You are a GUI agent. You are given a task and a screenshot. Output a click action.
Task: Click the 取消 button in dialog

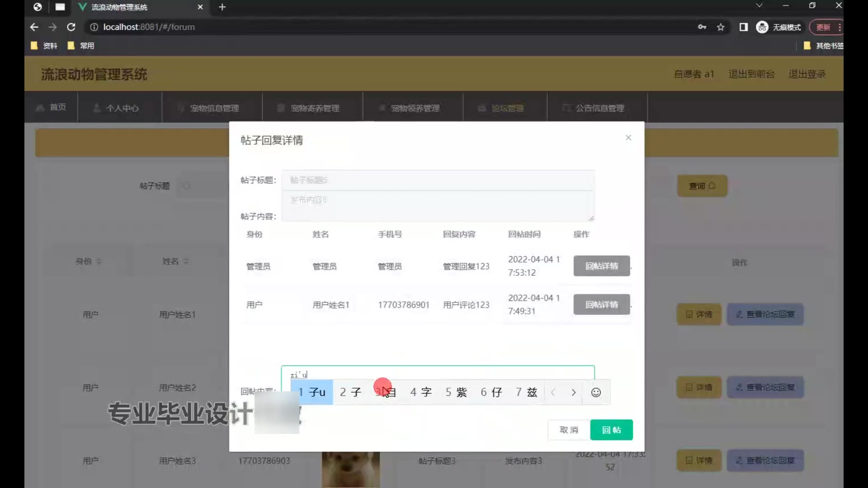pos(569,430)
